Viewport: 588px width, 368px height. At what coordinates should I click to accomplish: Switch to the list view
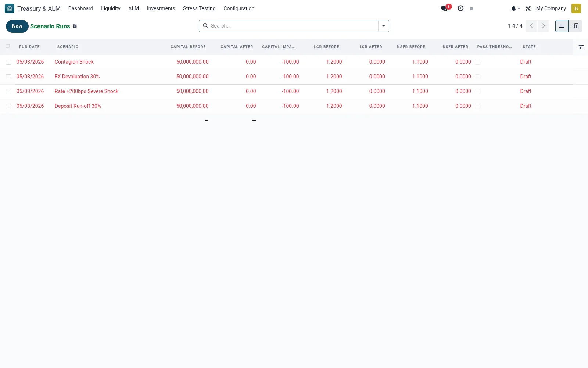coord(562,26)
